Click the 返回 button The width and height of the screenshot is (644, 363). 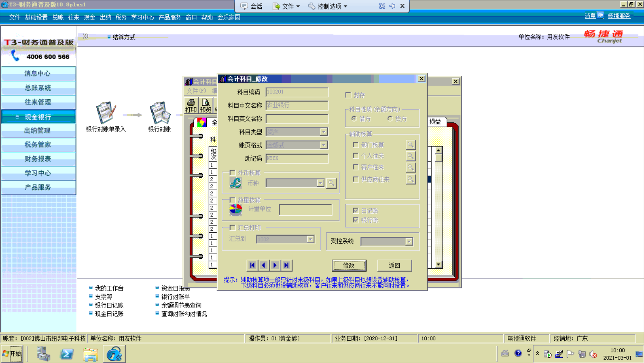tap(394, 265)
